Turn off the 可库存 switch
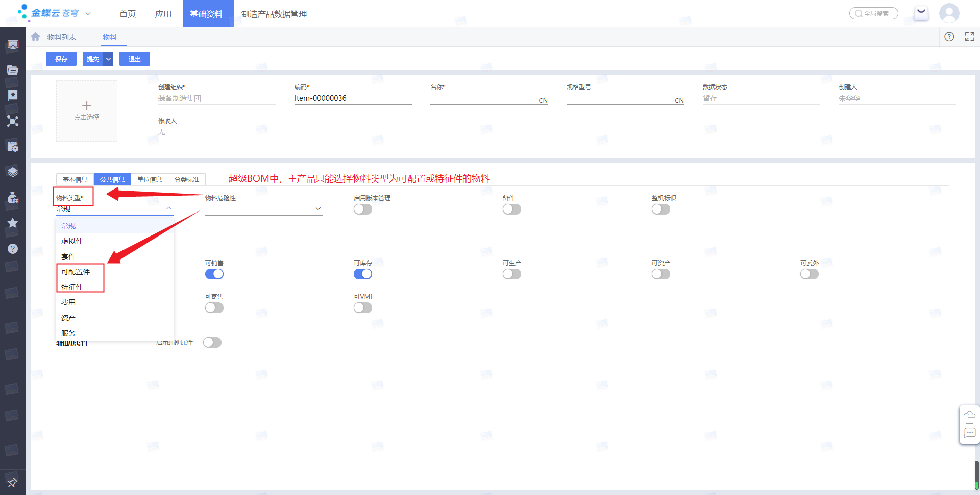Screen dimensions: 980x495 click(x=363, y=274)
